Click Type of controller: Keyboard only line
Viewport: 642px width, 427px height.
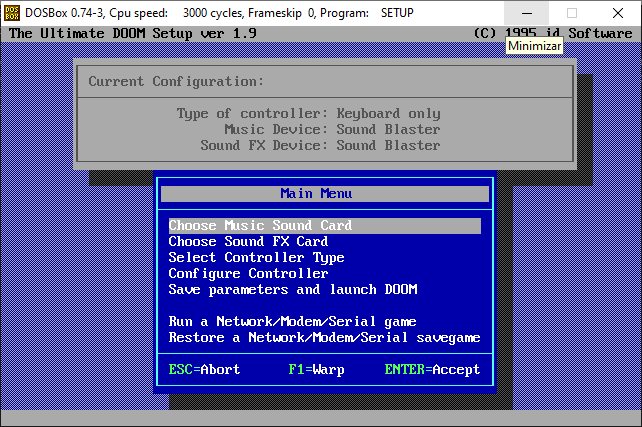coord(308,114)
